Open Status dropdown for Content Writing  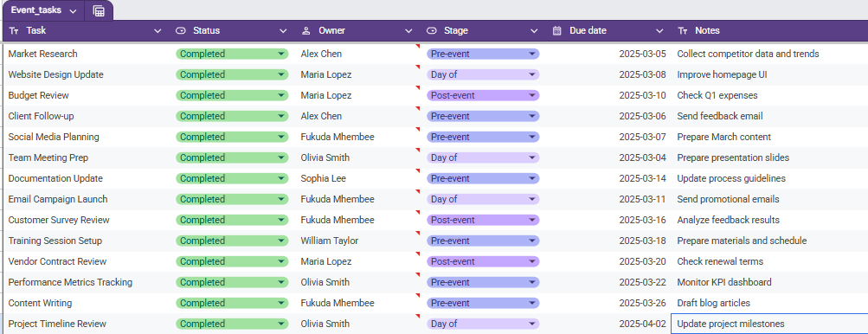[x=280, y=303]
